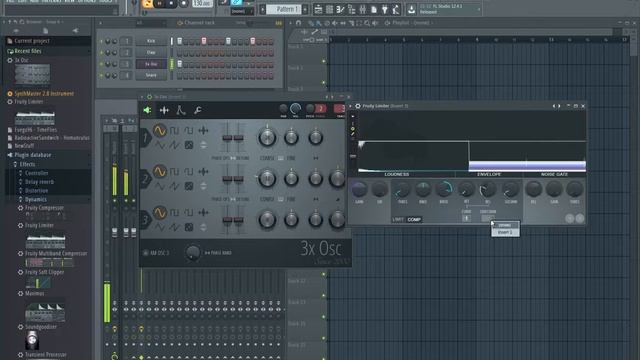
Task: Select the 3x Osc channel button
Action: tap(151, 64)
